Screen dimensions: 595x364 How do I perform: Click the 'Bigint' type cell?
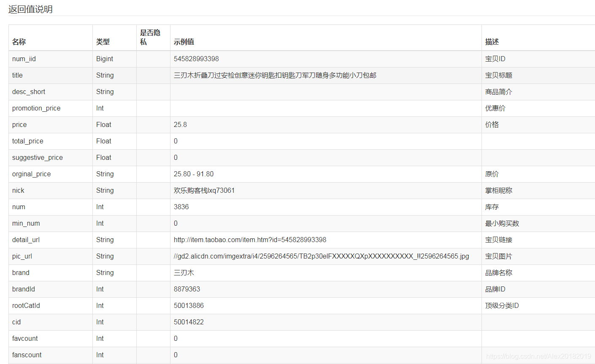coord(105,59)
